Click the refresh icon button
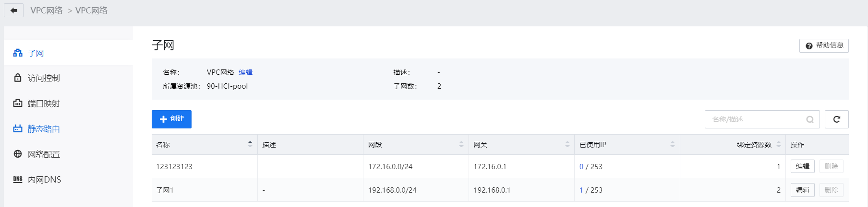This screenshot has height=207, width=868. click(x=836, y=119)
